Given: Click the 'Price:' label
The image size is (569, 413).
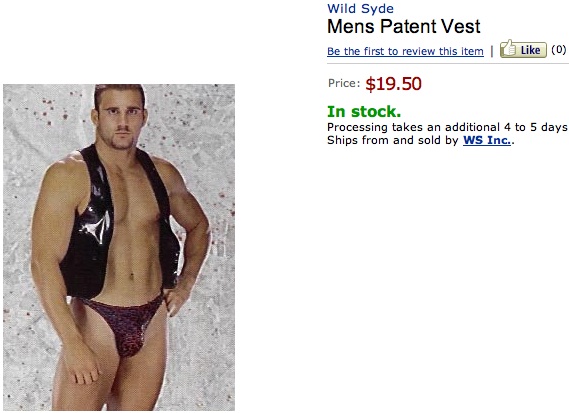Looking at the screenshot, I should 344,83.
